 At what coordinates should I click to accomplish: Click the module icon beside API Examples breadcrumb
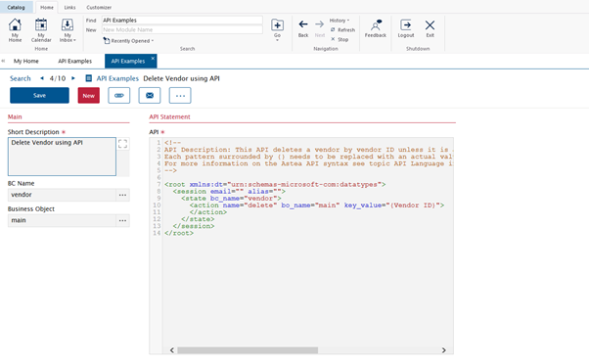click(89, 78)
